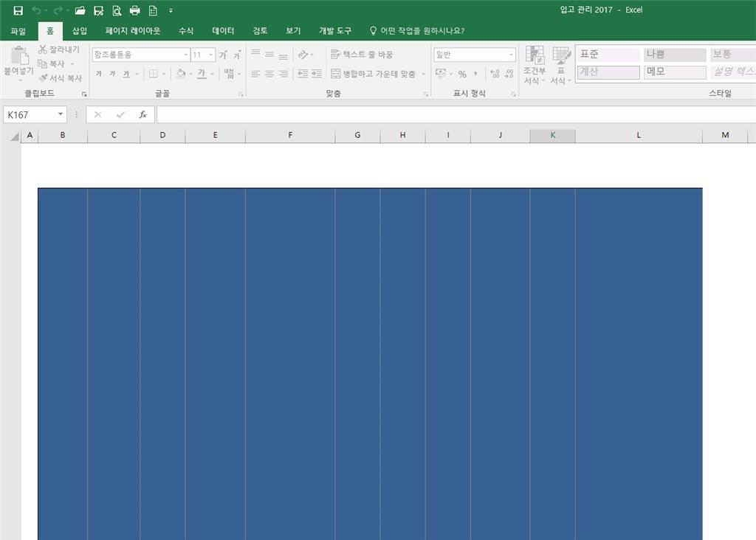Click the Undo arrow icon

click(36, 10)
